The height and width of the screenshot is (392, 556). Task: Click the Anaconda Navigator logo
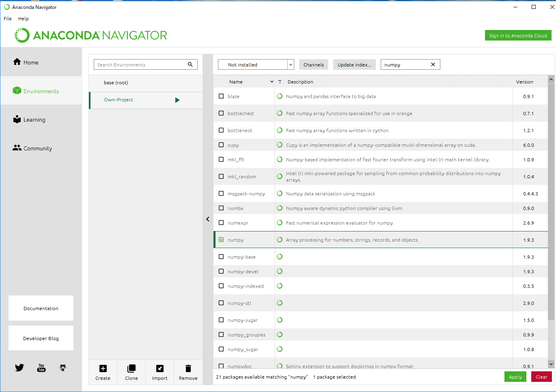pyautogui.click(x=91, y=35)
